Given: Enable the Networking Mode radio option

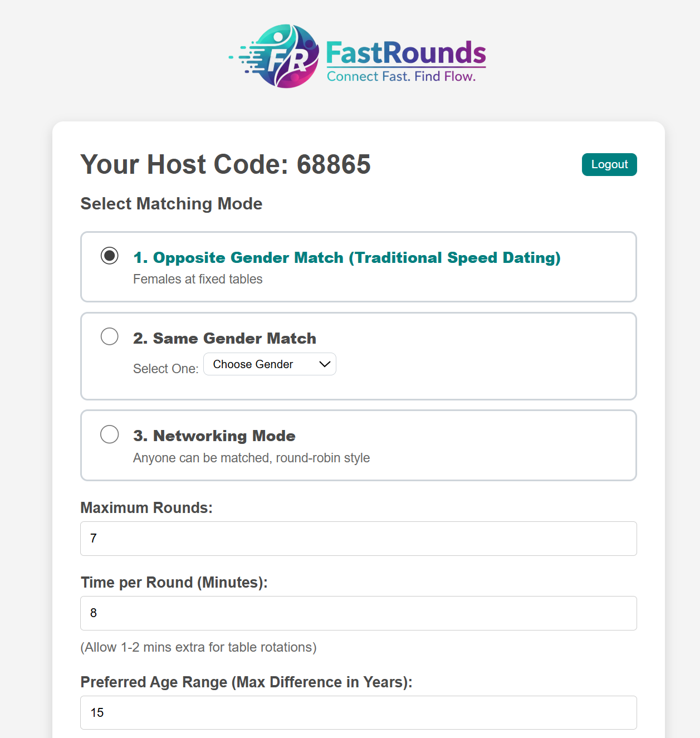Looking at the screenshot, I should click(110, 434).
